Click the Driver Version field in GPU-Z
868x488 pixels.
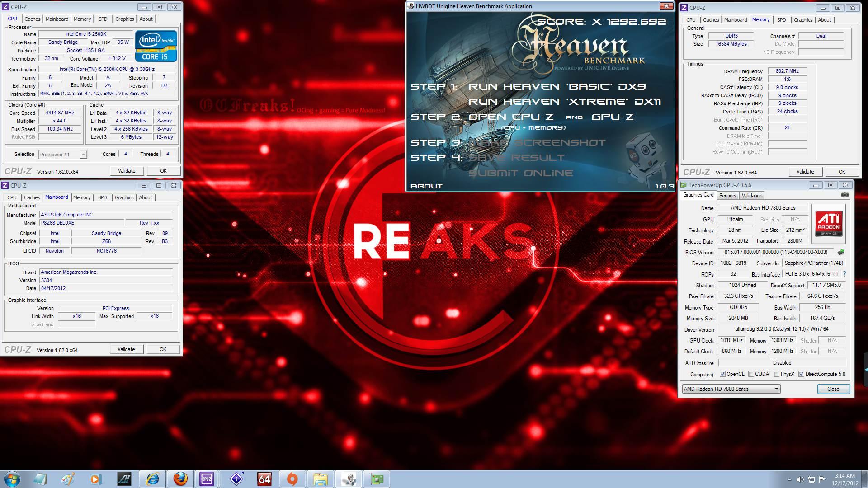click(782, 329)
